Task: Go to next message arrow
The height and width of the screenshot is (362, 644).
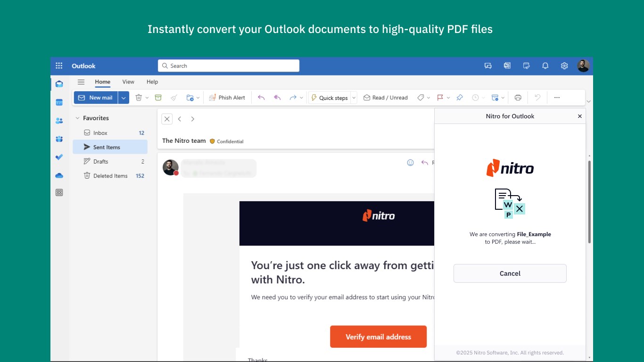Action: tap(192, 119)
